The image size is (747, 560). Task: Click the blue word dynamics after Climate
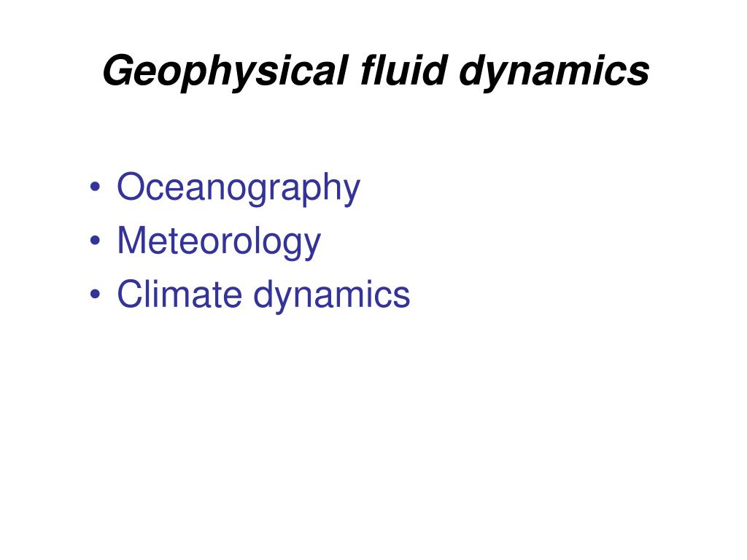coord(332,295)
